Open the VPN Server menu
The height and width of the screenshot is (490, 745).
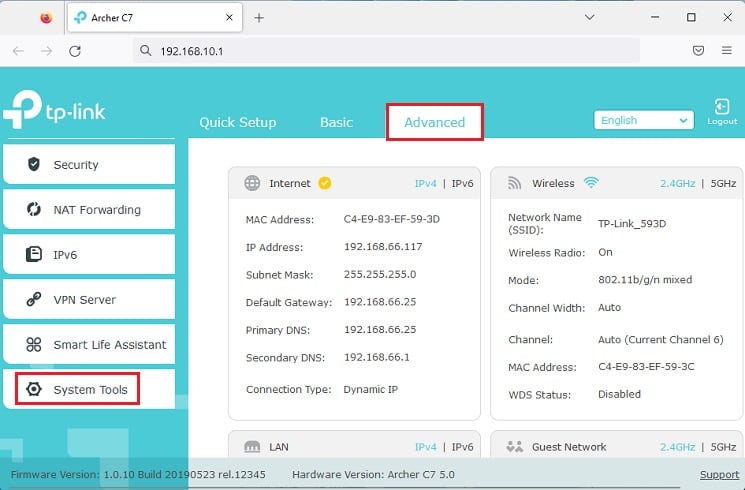pyautogui.click(x=89, y=299)
